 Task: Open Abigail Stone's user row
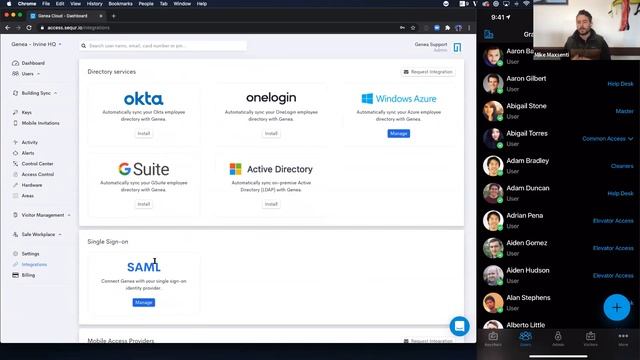558,111
